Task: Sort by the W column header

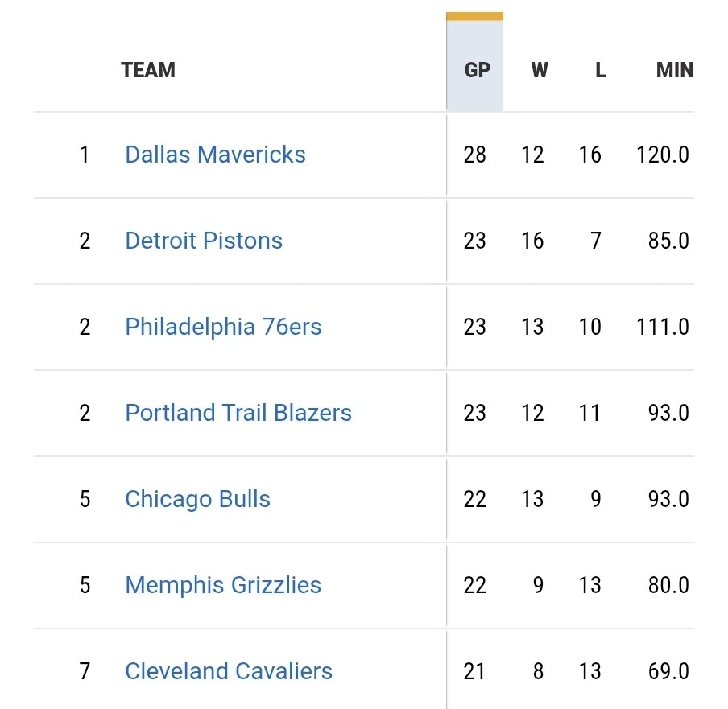Action: click(539, 70)
